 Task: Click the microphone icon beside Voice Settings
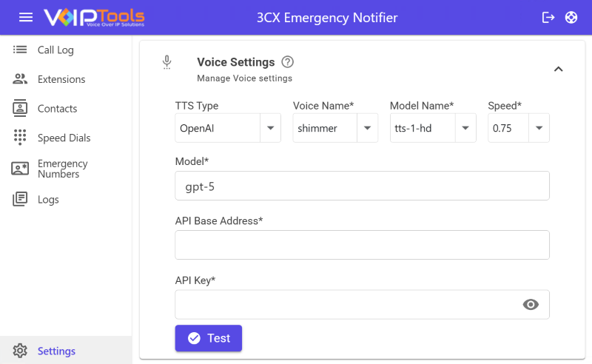click(167, 63)
